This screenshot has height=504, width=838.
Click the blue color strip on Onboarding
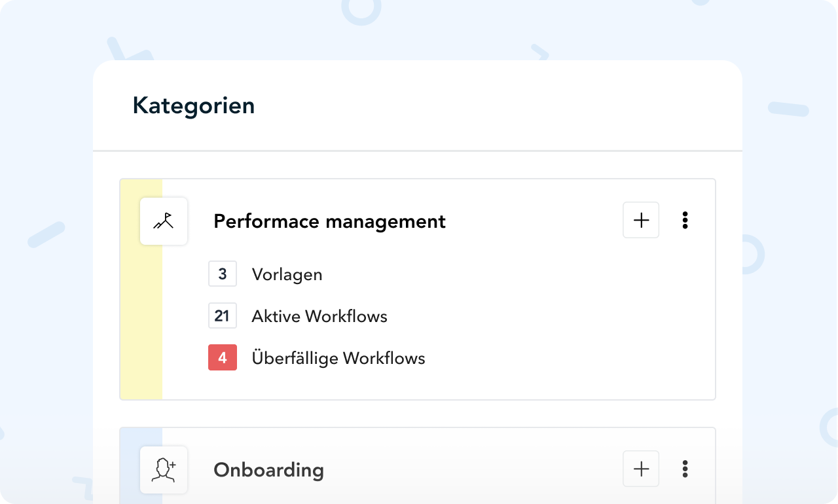point(131,466)
